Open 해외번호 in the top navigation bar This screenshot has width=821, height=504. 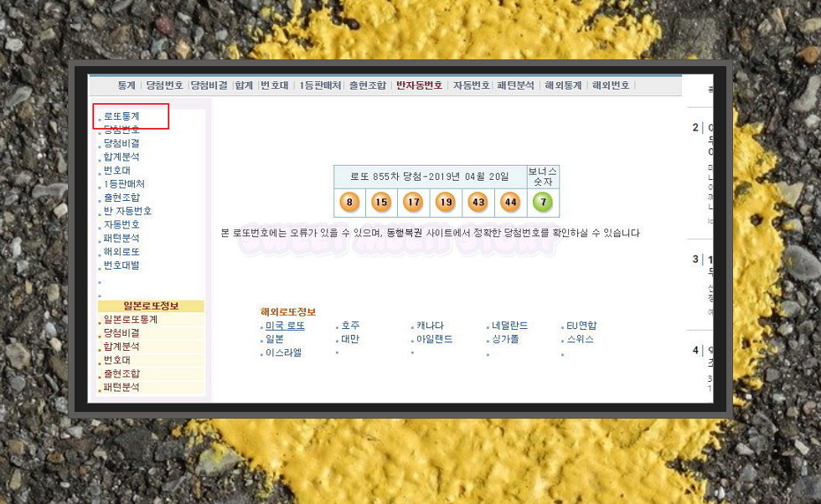tap(611, 85)
